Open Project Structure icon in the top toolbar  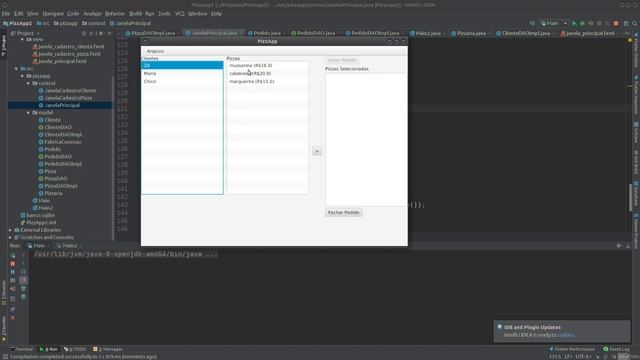click(626, 24)
